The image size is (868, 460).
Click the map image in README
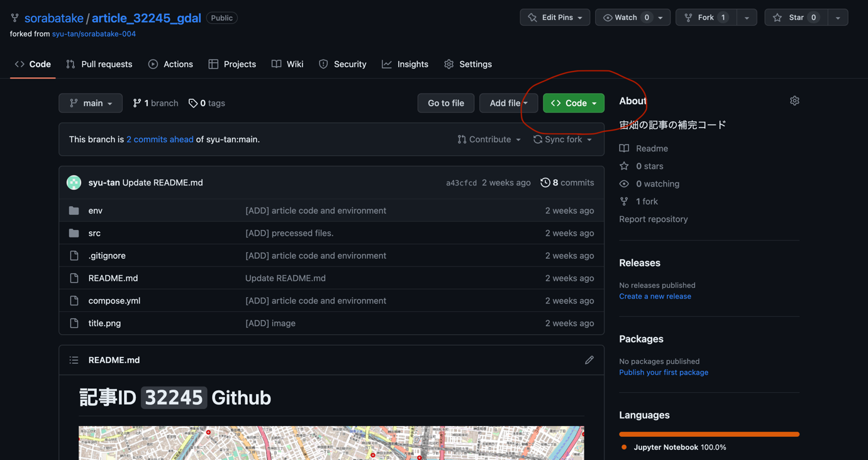click(331, 443)
